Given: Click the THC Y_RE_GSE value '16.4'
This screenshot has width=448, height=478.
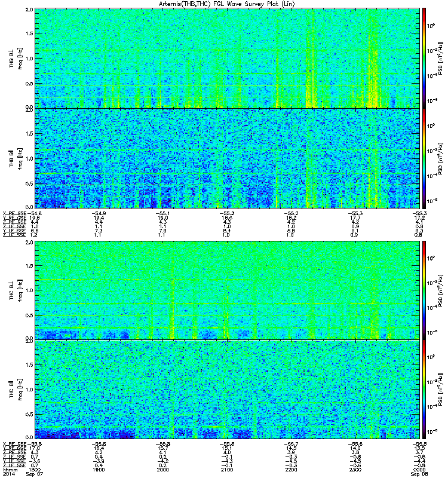Looking at the screenshot, I should 99,448.
